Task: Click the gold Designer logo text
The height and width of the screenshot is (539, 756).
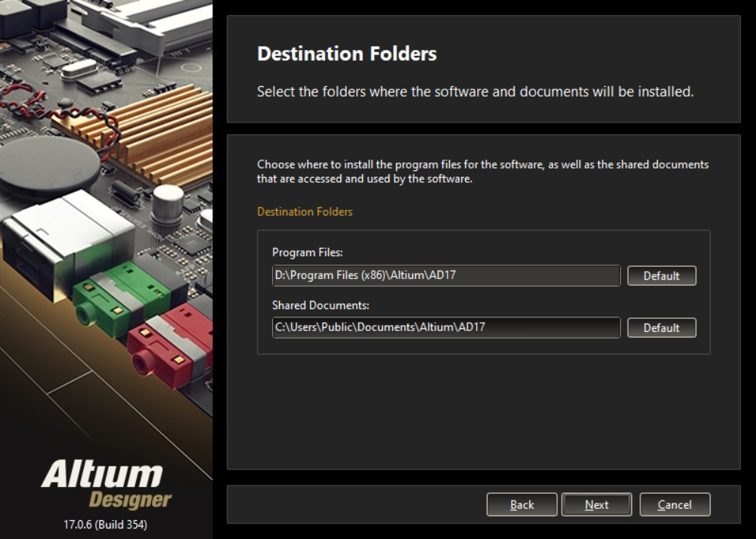Action: coord(130,500)
